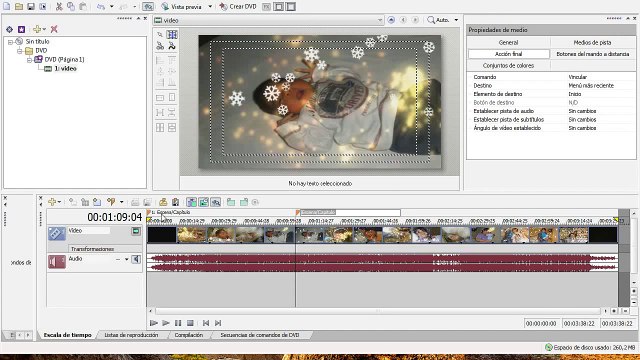Image resolution: width=640 pixels, height=360 pixels.
Task: Toggle the second highlighted timeline mode button
Action: click(x=203, y=202)
